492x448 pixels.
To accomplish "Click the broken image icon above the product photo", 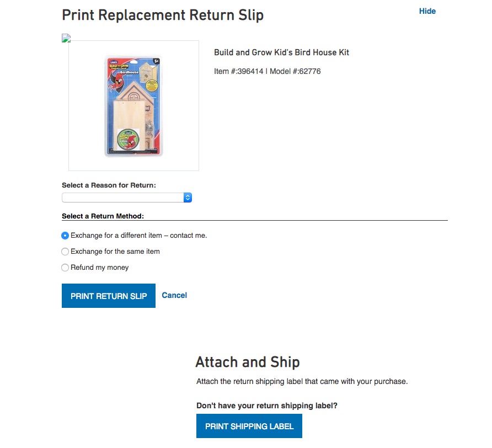I will point(66,38).
